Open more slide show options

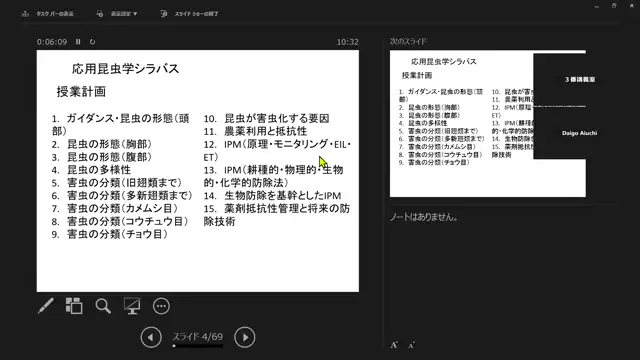[161, 306]
